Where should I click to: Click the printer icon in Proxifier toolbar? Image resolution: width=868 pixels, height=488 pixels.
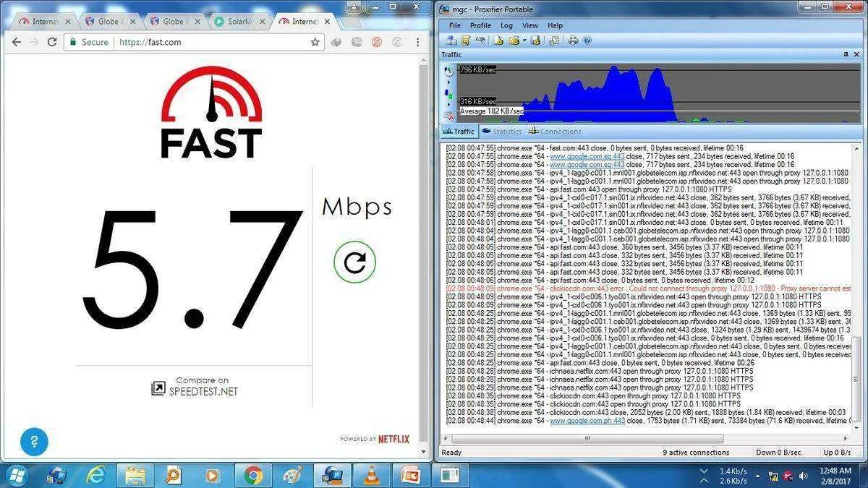[573, 40]
